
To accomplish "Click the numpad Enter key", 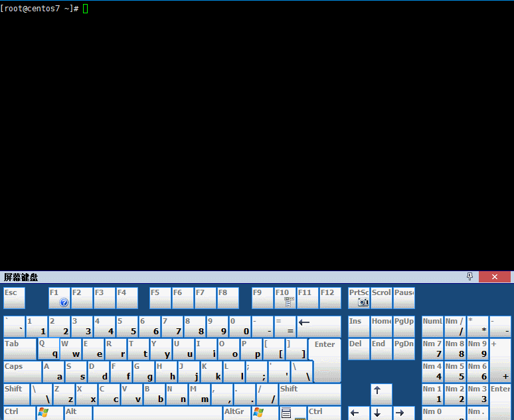I will pyautogui.click(x=500, y=402).
